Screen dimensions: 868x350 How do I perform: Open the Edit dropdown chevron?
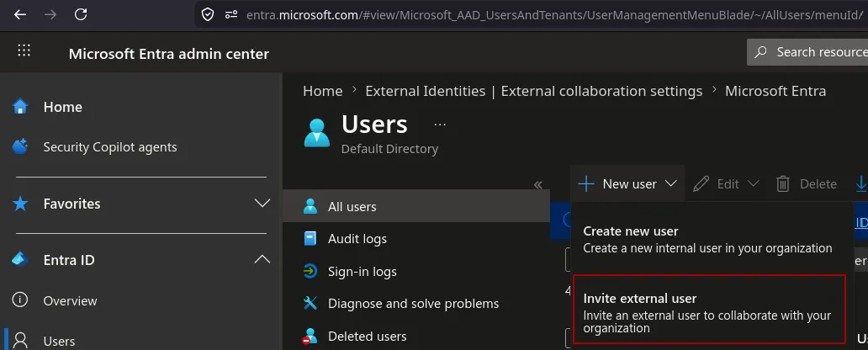coord(753,183)
